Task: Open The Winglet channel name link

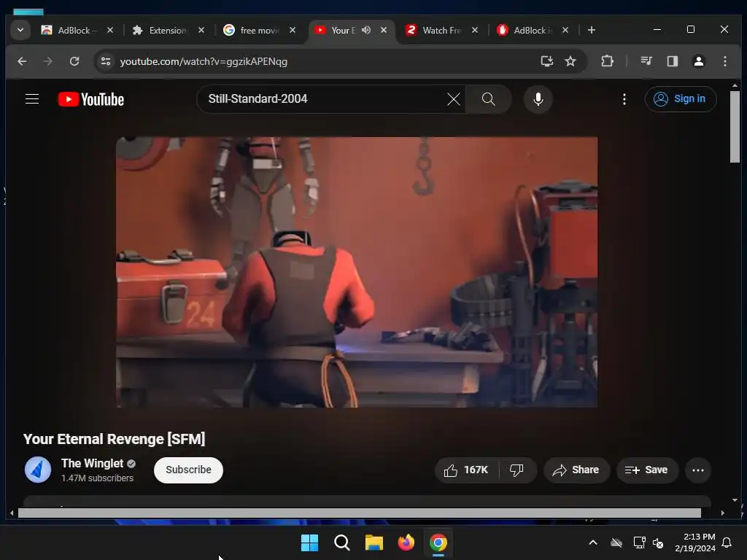Action: point(93,463)
